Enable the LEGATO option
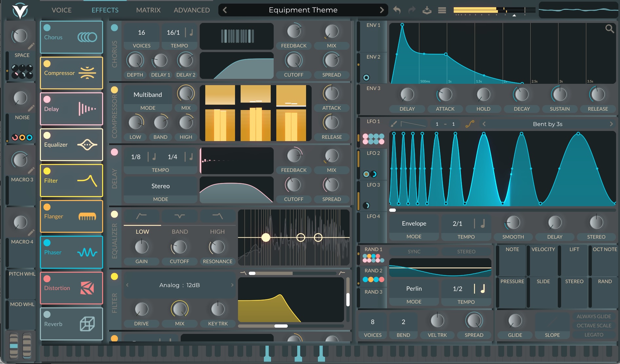This screenshot has height=364, width=620. click(594, 335)
